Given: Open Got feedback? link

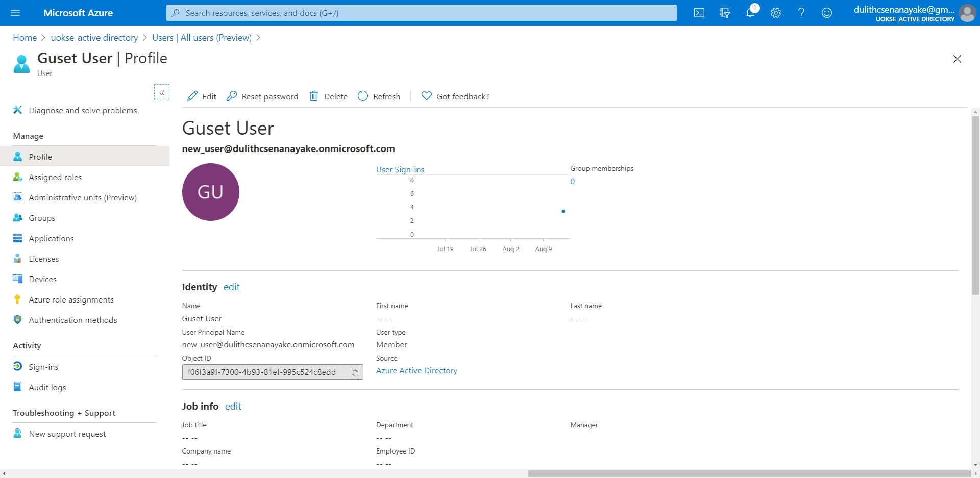Looking at the screenshot, I should [x=455, y=96].
